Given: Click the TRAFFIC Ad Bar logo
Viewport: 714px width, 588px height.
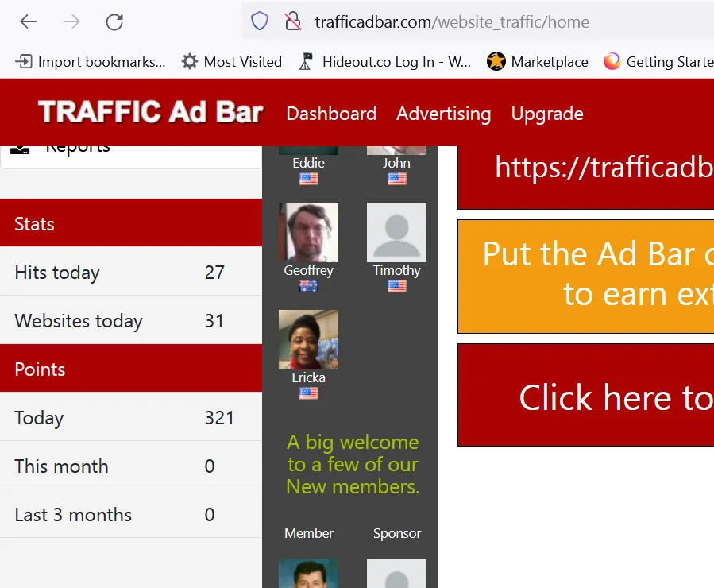Looking at the screenshot, I should [x=151, y=112].
